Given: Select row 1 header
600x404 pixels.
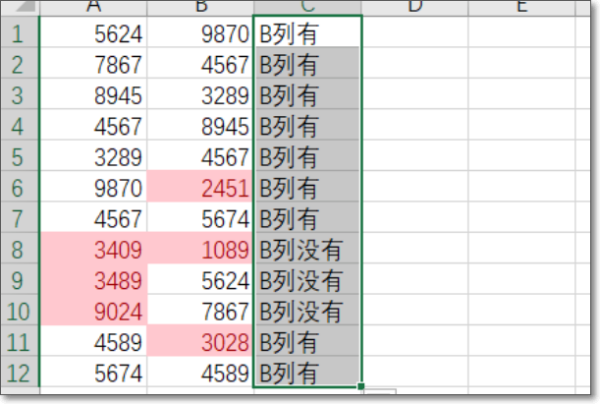Looking at the screenshot, I should click(x=20, y=32).
